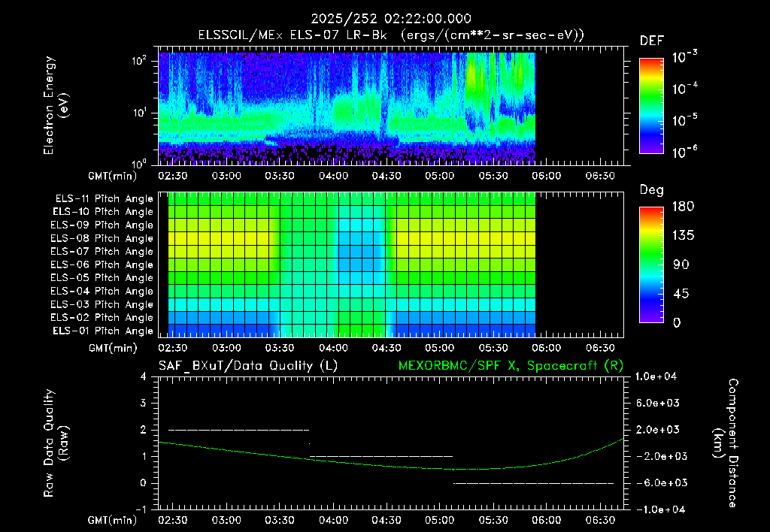Viewport: 770px width, 532px height.
Task: Click the ELS-08 Pitch Angle row label
Action: click(102, 238)
